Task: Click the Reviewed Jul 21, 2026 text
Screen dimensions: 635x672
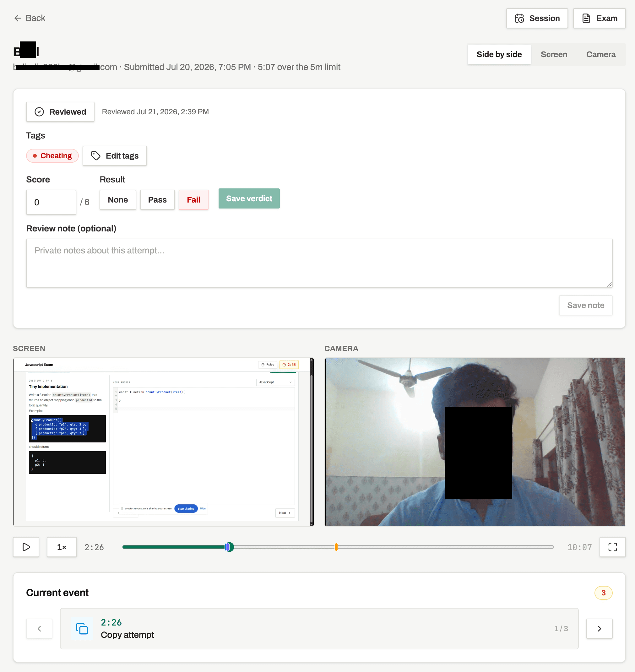Action: pyautogui.click(x=155, y=112)
